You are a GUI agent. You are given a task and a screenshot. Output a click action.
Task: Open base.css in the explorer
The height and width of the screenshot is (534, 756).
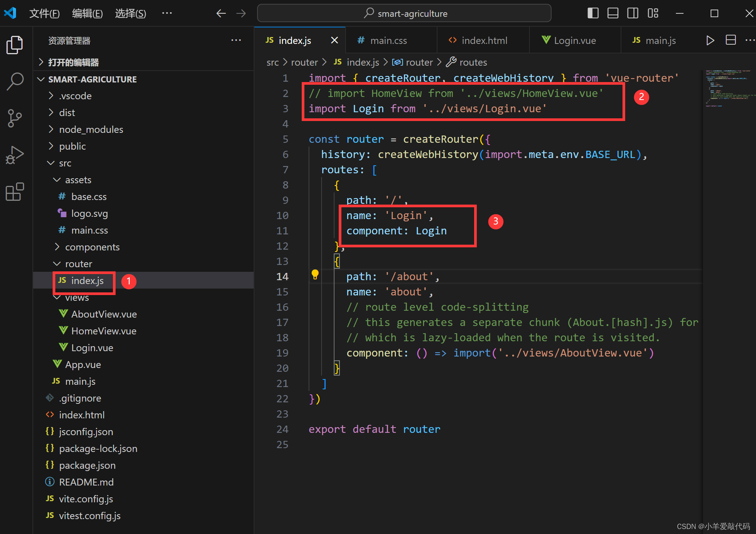point(143,197)
